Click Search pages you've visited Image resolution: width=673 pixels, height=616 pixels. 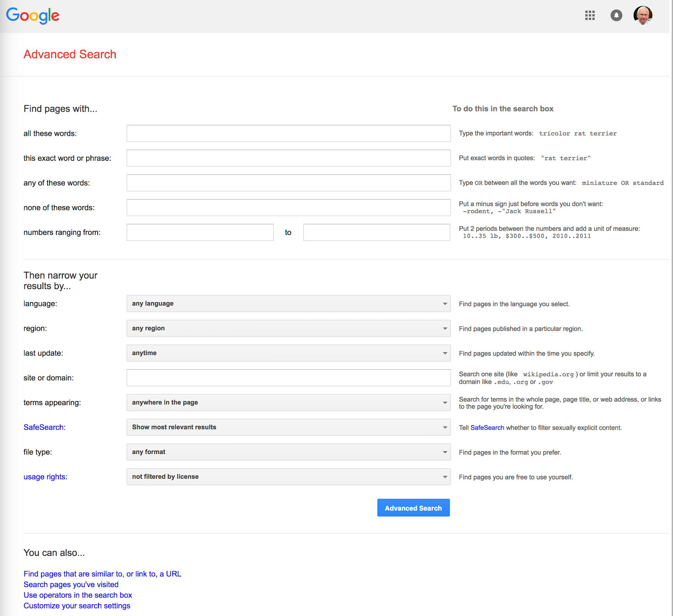tap(71, 584)
